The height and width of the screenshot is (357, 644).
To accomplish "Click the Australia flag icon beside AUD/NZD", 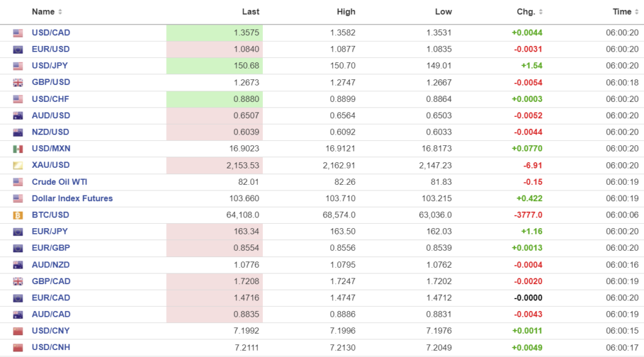I will point(18,265).
